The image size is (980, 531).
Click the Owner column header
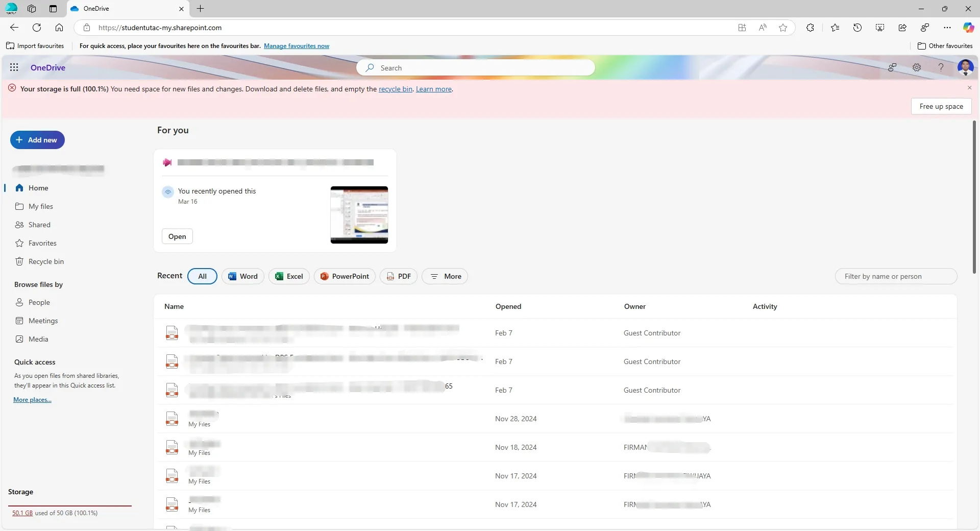(x=634, y=306)
